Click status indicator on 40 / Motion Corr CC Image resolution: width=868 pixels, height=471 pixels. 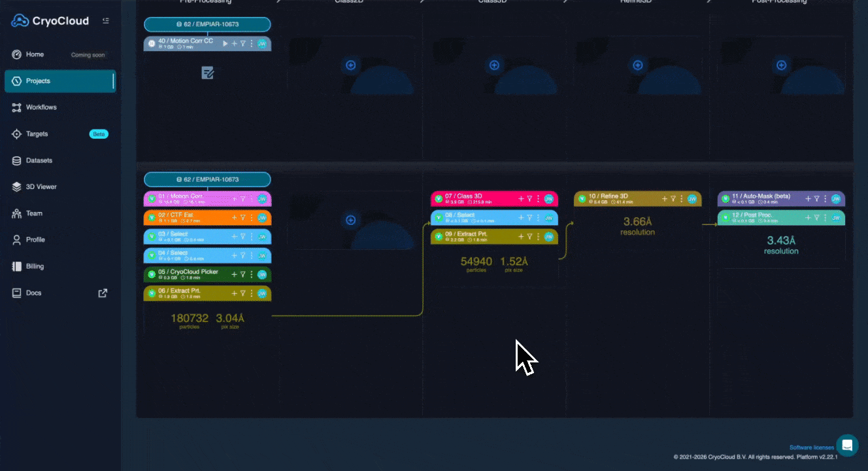[x=152, y=44]
